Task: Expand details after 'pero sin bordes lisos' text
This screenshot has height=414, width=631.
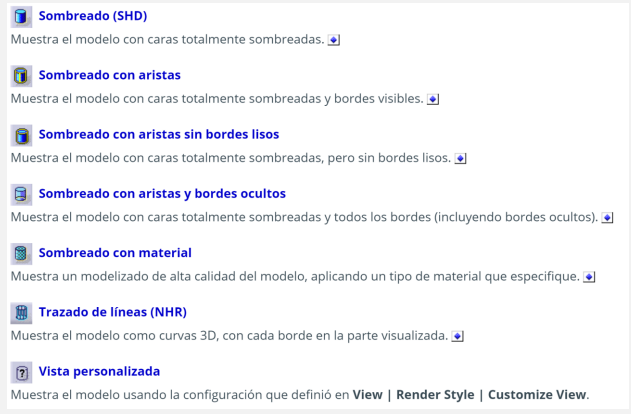Action: click(x=460, y=158)
